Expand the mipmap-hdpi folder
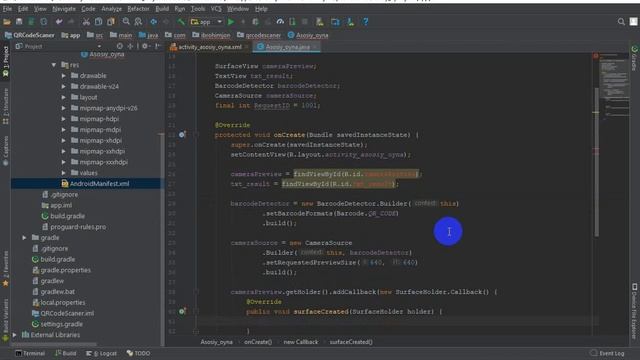 coord(64,119)
